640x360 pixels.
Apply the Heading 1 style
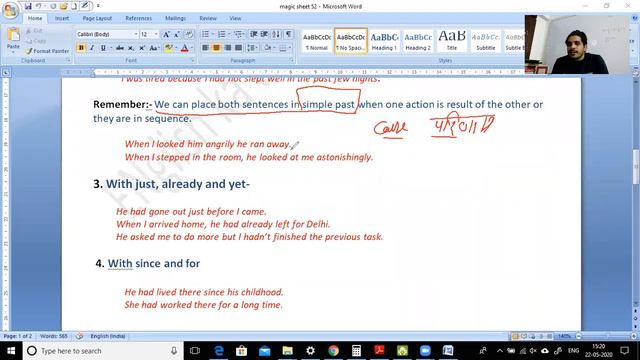(x=384, y=41)
